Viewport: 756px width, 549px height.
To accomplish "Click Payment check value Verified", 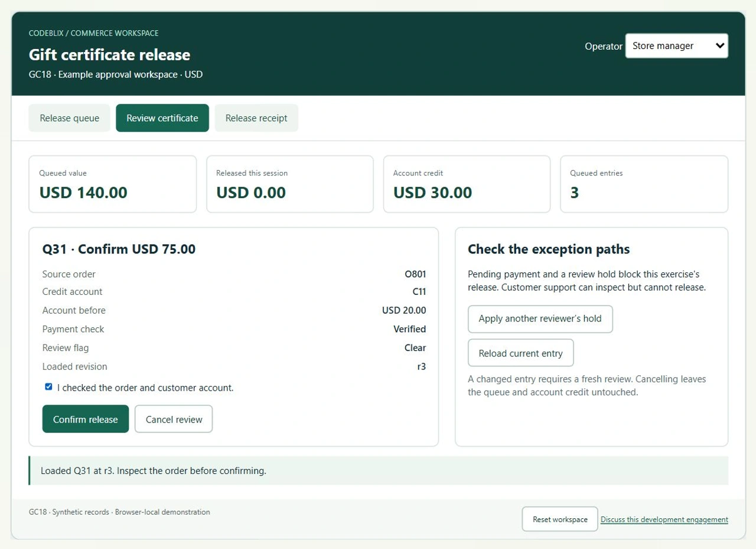I will pos(410,329).
